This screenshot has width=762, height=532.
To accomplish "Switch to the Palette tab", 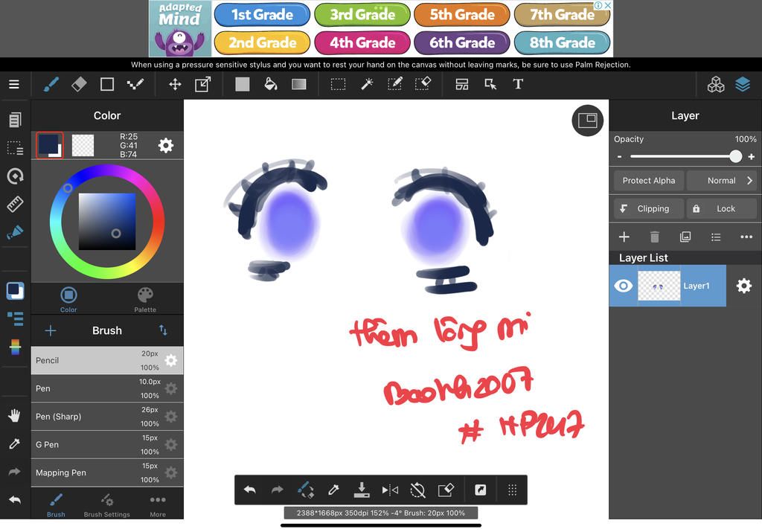I will [145, 299].
